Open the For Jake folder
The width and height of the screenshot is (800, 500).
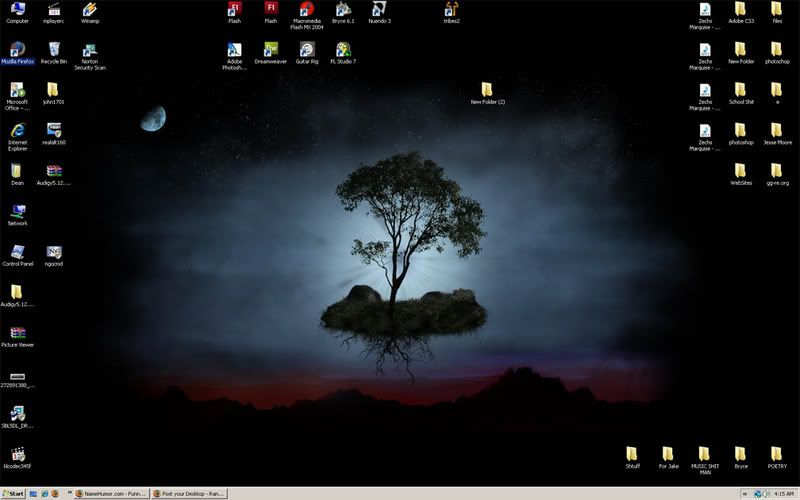pos(668,457)
